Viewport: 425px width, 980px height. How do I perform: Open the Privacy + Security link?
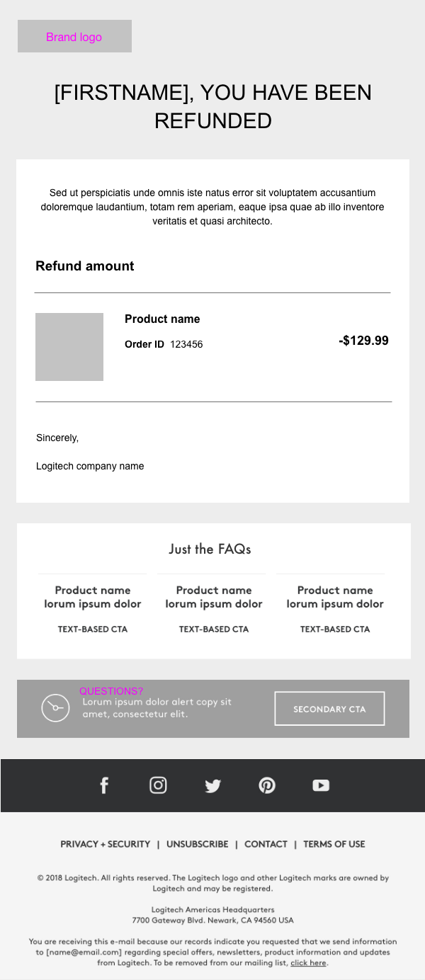tap(106, 844)
